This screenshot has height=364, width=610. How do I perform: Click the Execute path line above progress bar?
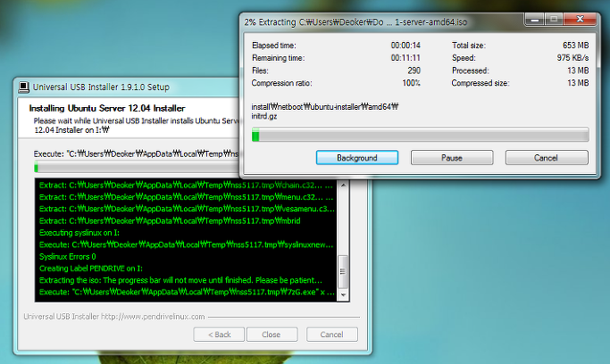[136, 153]
